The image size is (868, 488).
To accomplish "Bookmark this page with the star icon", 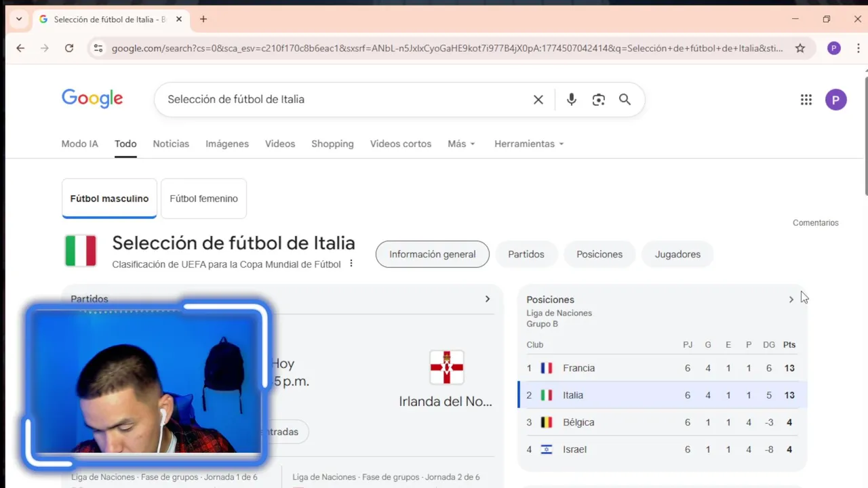I will 800,48.
